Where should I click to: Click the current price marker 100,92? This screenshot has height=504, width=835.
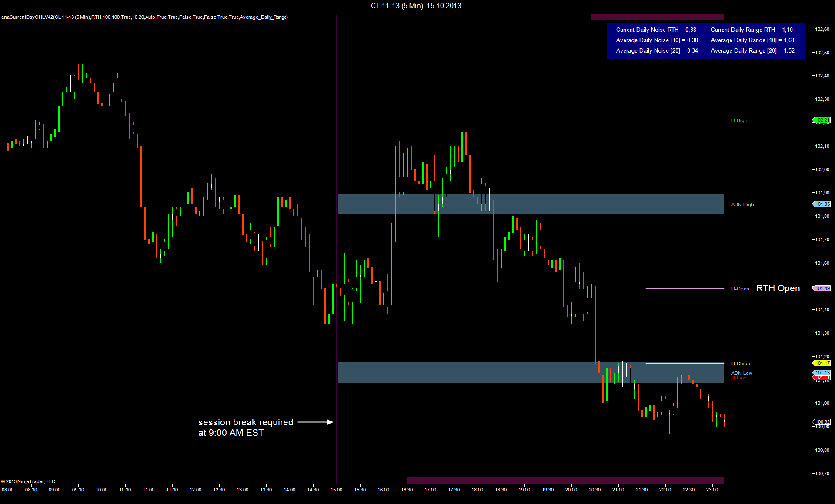click(822, 422)
